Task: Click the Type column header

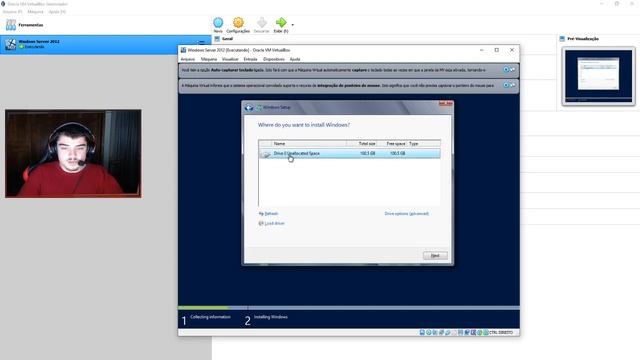Action: pyautogui.click(x=423, y=144)
